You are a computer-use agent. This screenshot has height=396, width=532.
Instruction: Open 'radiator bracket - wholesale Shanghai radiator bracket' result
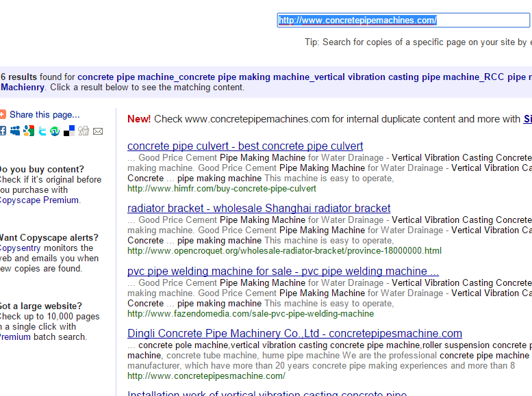259,208
